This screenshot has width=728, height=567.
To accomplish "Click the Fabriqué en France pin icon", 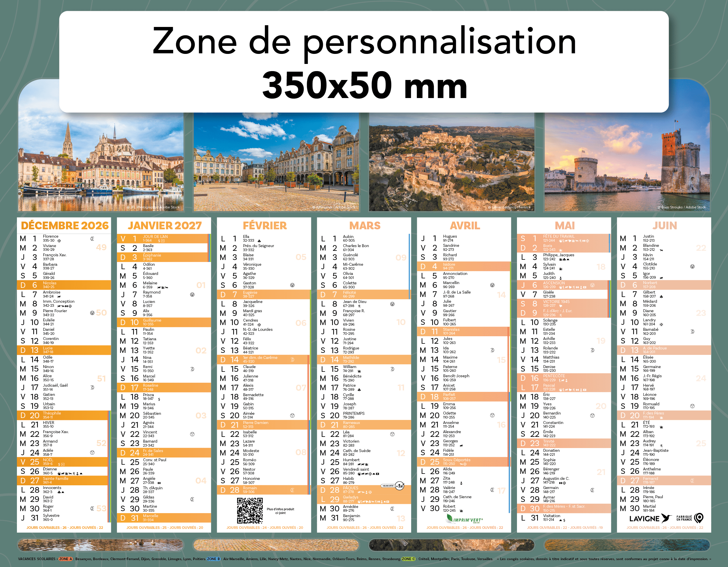I will click(x=699, y=518).
